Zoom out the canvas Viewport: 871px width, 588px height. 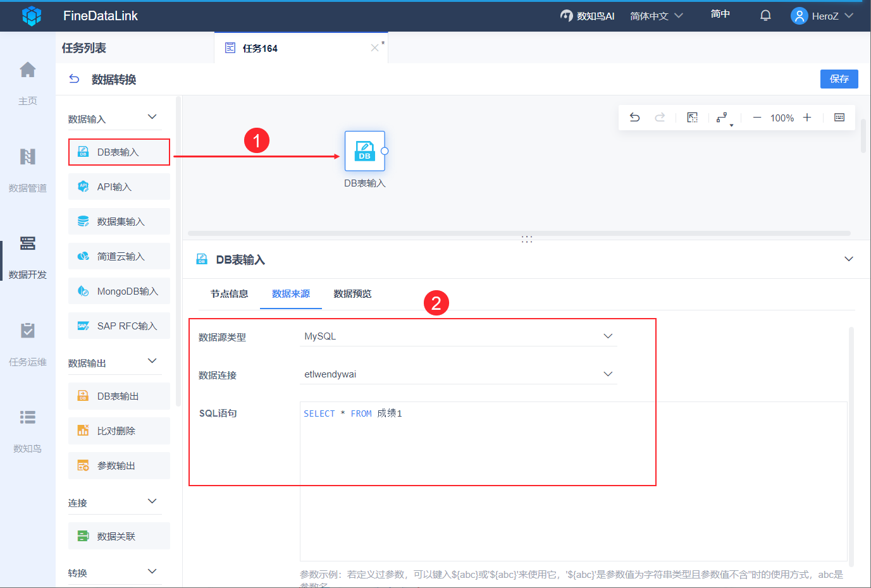757,118
